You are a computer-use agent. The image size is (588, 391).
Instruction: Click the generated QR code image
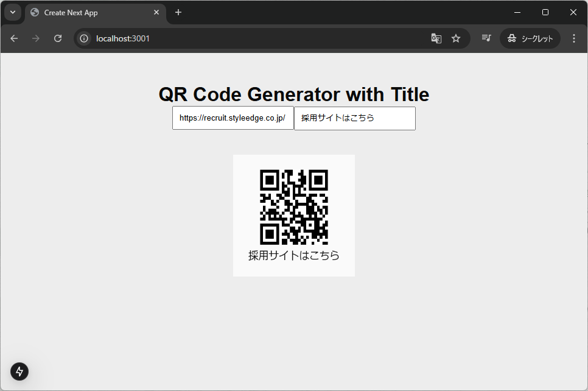(x=294, y=206)
